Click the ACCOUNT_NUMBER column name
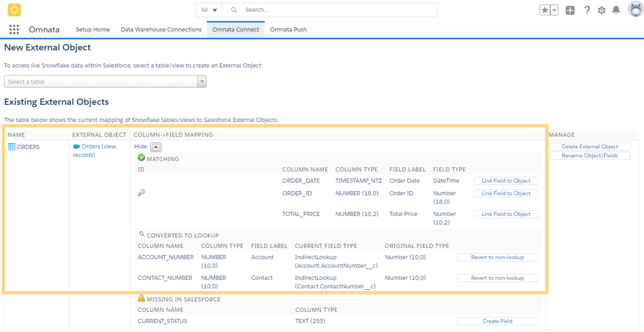 (166, 257)
